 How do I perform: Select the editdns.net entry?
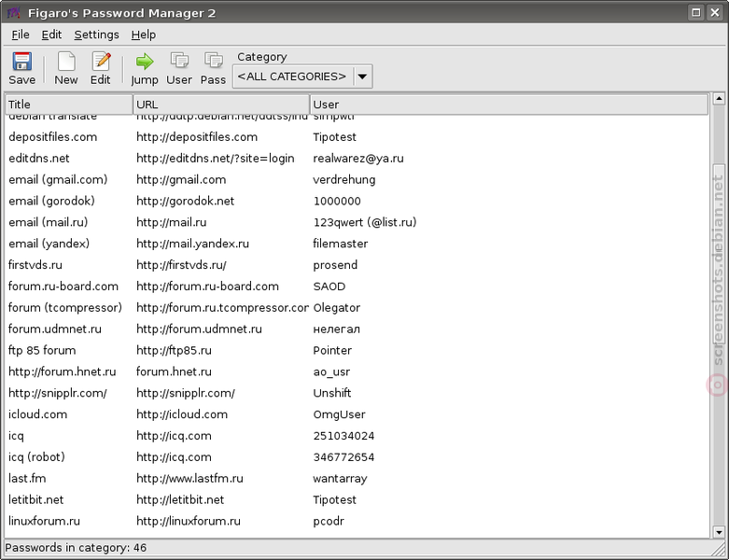[x=357, y=159]
